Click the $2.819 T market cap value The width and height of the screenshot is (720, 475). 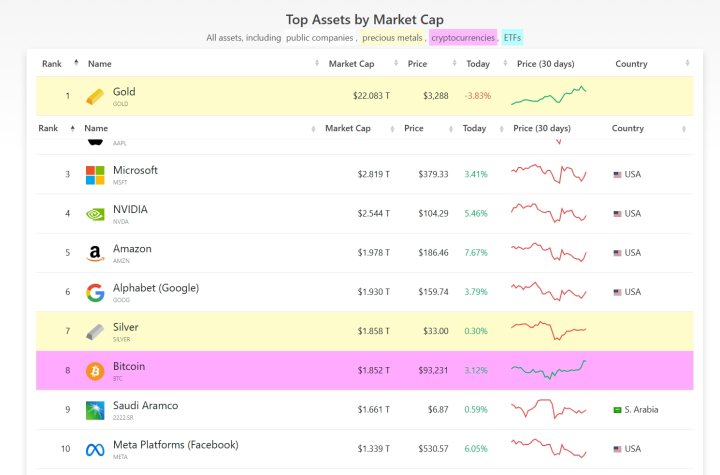click(374, 174)
